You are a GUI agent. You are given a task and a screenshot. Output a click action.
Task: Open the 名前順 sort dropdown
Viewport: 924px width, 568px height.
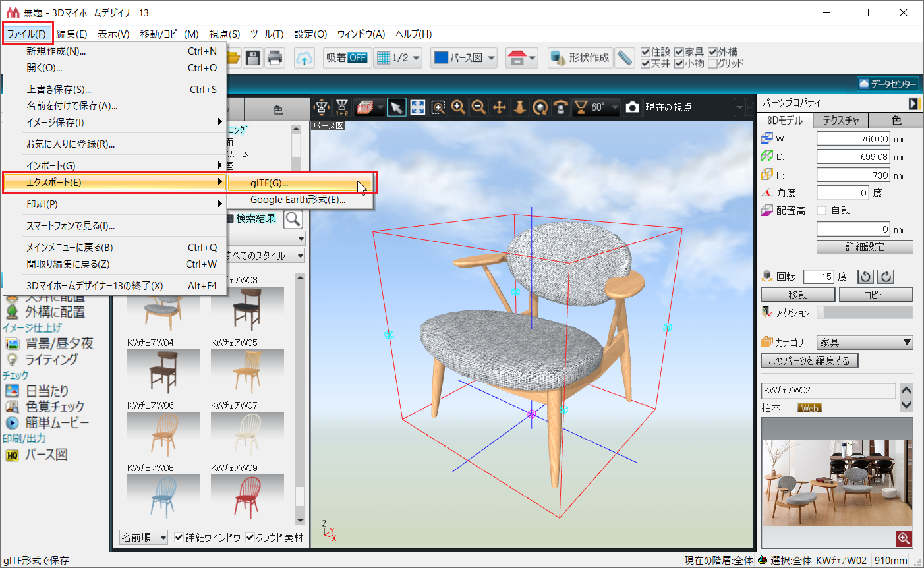[144, 538]
